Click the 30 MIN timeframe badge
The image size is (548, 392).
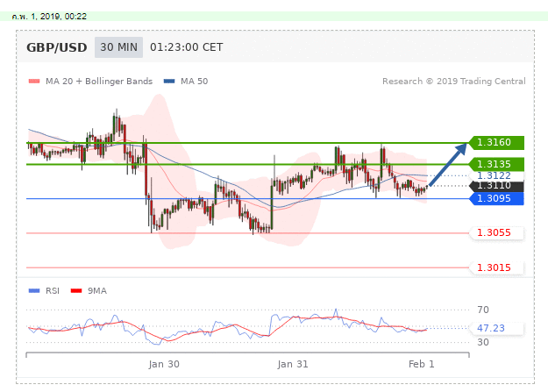coord(118,47)
